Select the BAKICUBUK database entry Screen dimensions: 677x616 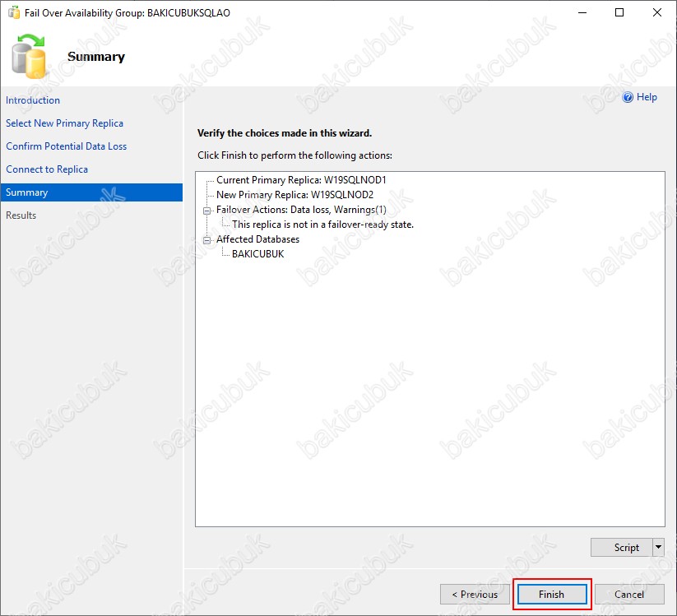click(257, 254)
